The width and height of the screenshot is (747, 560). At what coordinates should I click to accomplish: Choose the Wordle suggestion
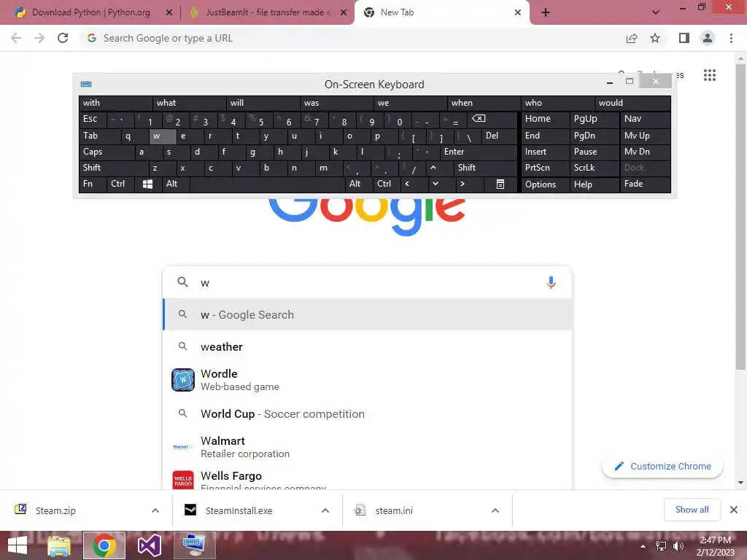(x=367, y=380)
